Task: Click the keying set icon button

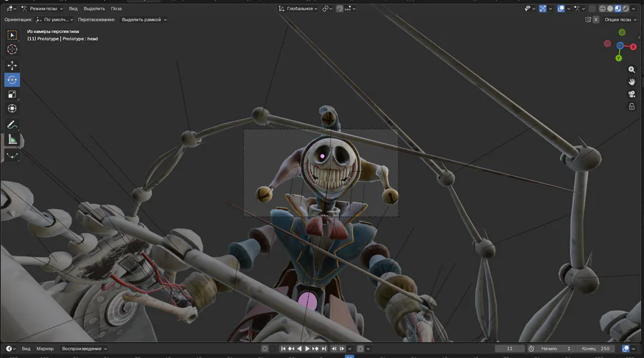Action: 360,349
